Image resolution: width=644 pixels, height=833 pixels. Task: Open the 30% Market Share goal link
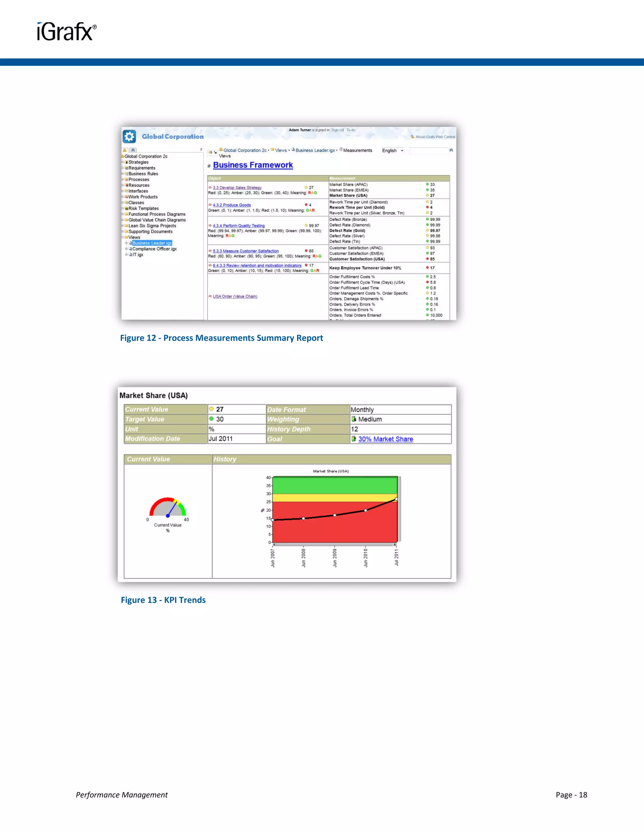coord(385,439)
